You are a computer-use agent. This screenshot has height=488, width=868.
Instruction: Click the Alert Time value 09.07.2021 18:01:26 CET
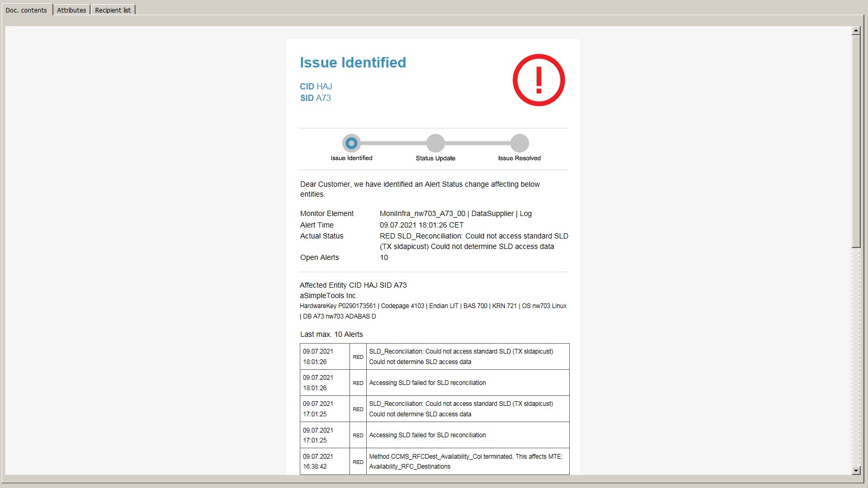[x=422, y=225]
